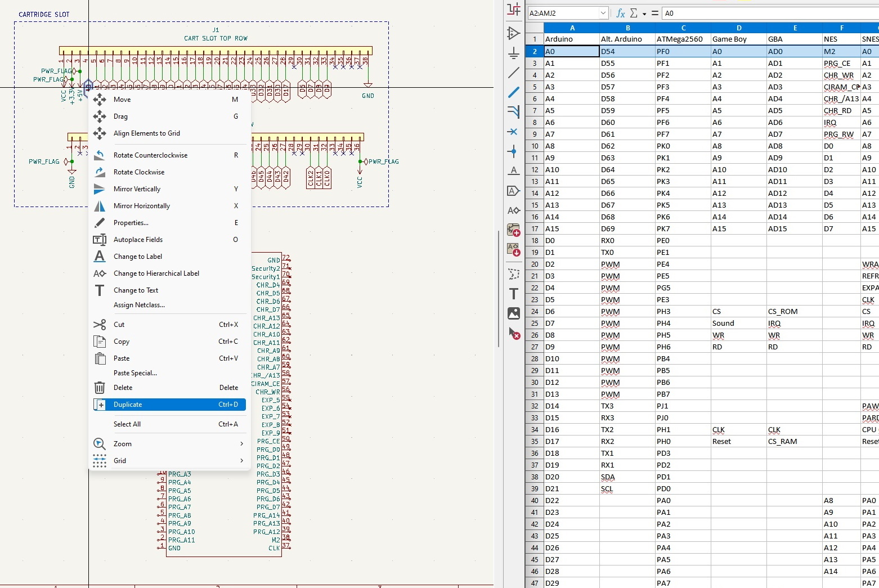Choose Delete from context menu
The height and width of the screenshot is (588, 879).
tap(169, 388)
